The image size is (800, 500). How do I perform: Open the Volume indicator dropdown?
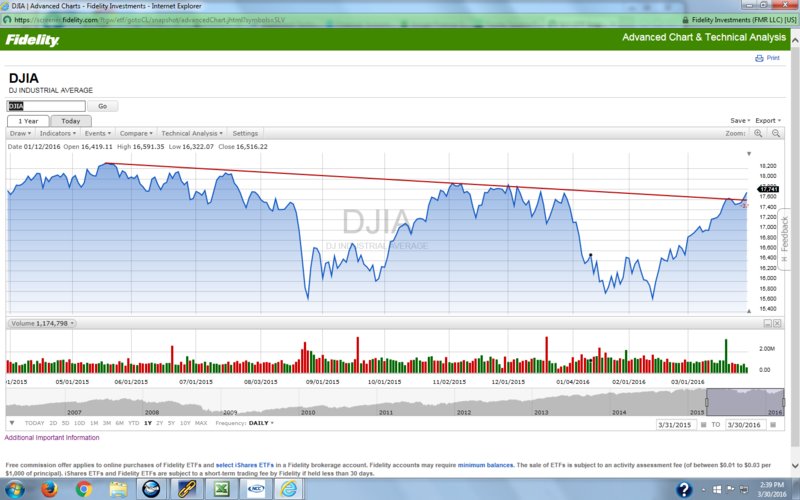point(42,323)
